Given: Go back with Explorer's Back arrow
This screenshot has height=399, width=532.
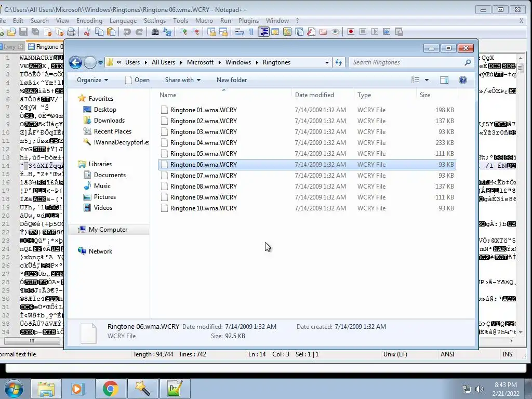Looking at the screenshot, I should 75,62.
